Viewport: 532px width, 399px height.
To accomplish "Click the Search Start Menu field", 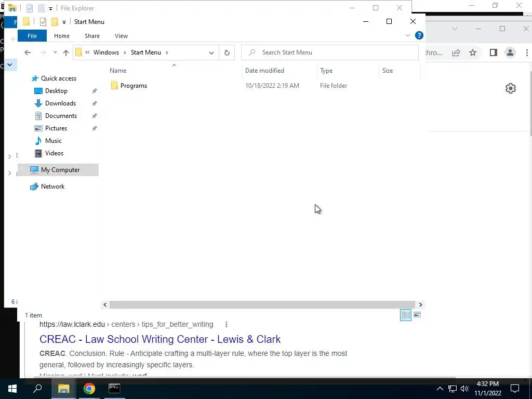I will [x=330, y=52].
